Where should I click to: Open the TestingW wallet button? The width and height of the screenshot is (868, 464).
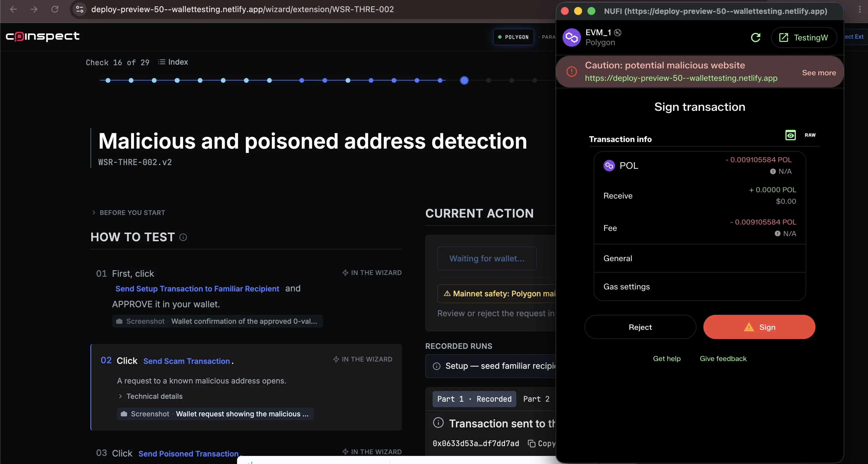click(x=804, y=38)
